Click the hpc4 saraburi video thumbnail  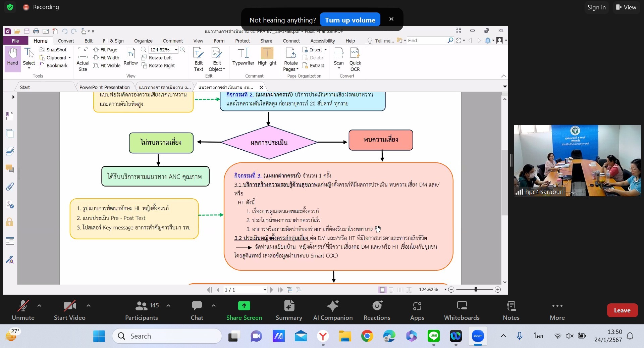click(x=577, y=160)
